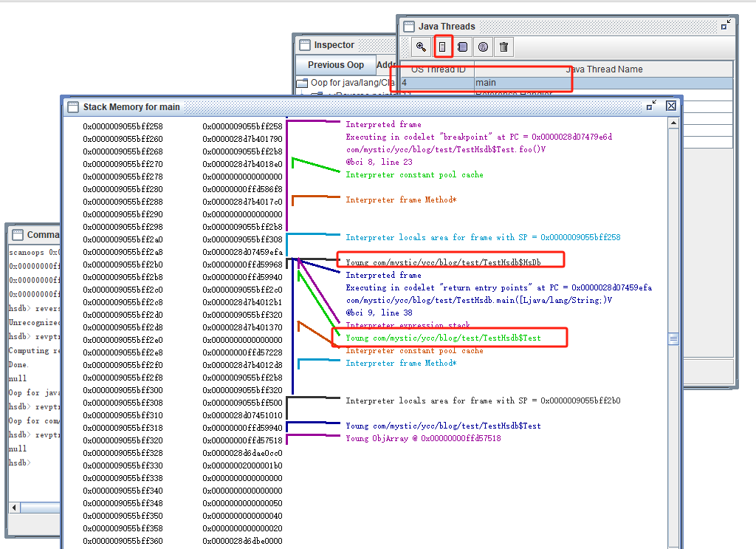Open Stack Memory with the second Java Threads toolbar icon

coord(442,47)
